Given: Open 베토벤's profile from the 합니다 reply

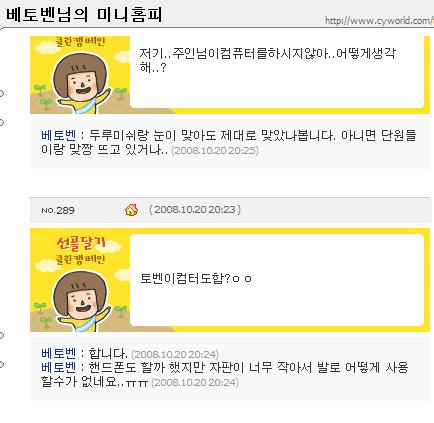Looking at the screenshot, I should tap(59, 353).
